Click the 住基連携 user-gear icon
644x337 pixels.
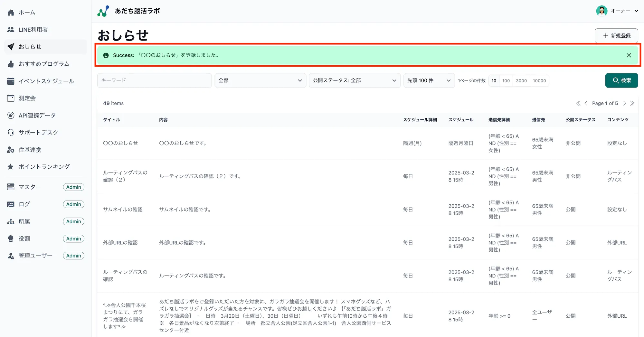click(x=10, y=149)
